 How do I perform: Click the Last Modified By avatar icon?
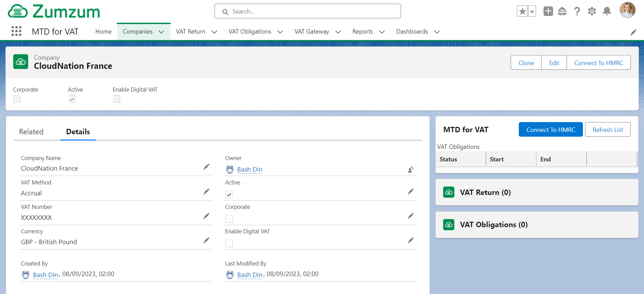point(230,275)
